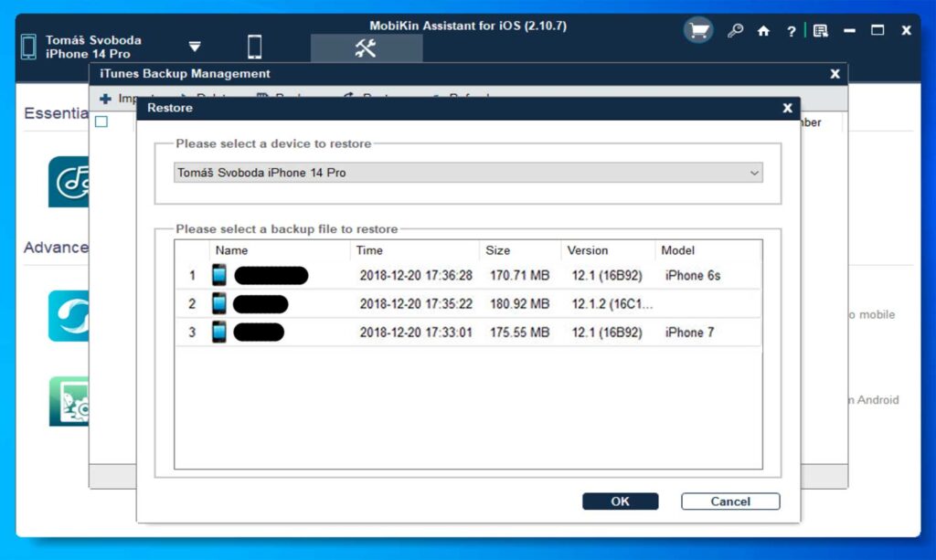The image size is (936, 560).
Task: Expand the connected device dropdown arrow
Action: [195, 47]
